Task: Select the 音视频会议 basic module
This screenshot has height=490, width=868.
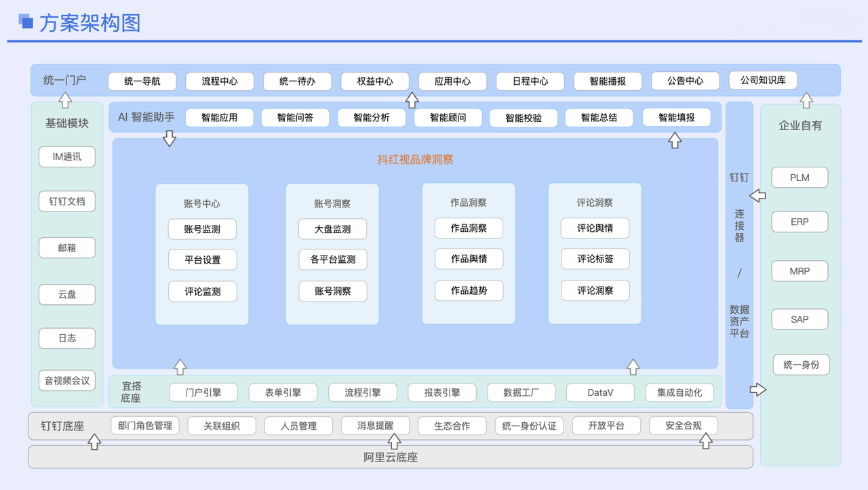Action: [x=66, y=380]
